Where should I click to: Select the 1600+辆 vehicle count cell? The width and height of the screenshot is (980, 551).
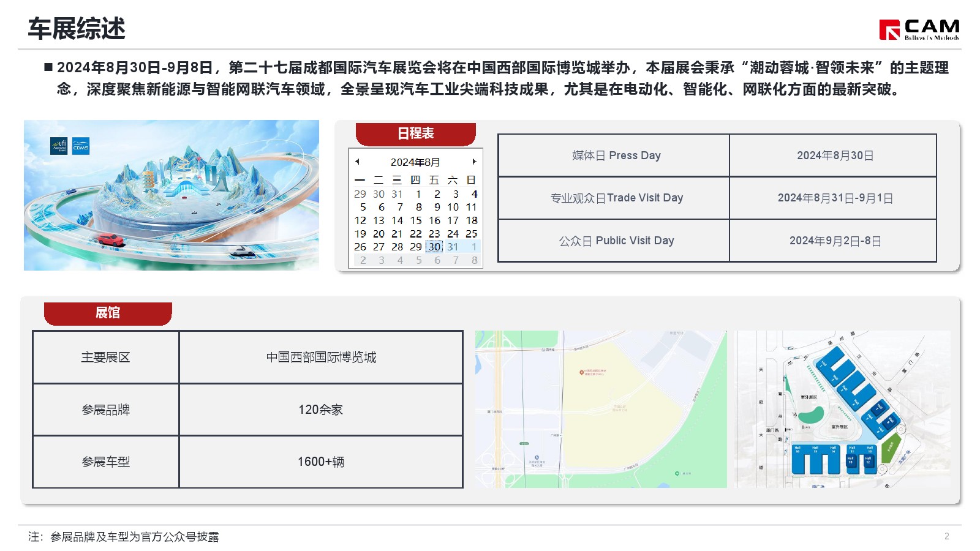coord(320,462)
